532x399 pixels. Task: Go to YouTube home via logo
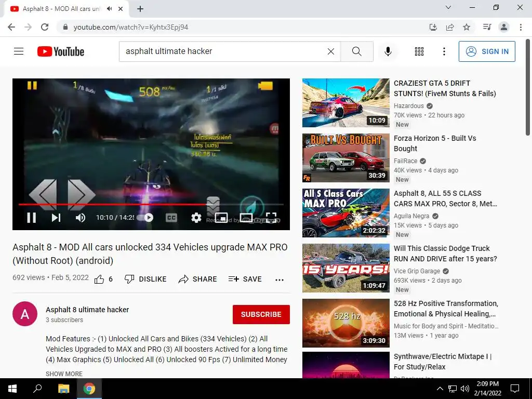coord(61,51)
